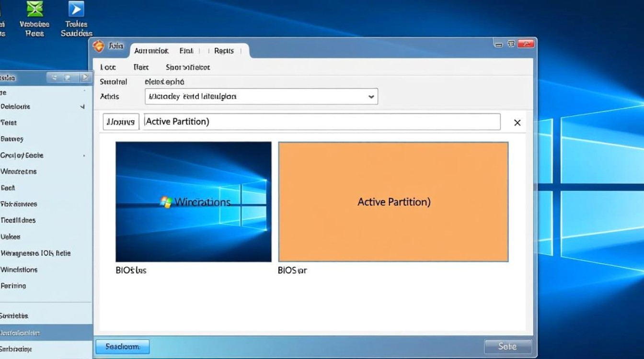The width and height of the screenshot is (644, 359).
Task: Open the green X desktop shortcut icon
Action: [34, 9]
